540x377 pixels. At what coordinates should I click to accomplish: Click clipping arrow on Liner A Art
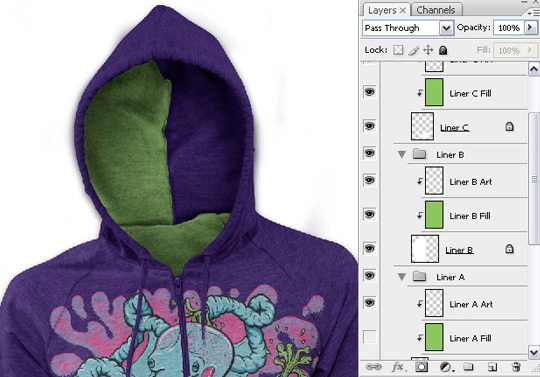pyautogui.click(x=420, y=303)
